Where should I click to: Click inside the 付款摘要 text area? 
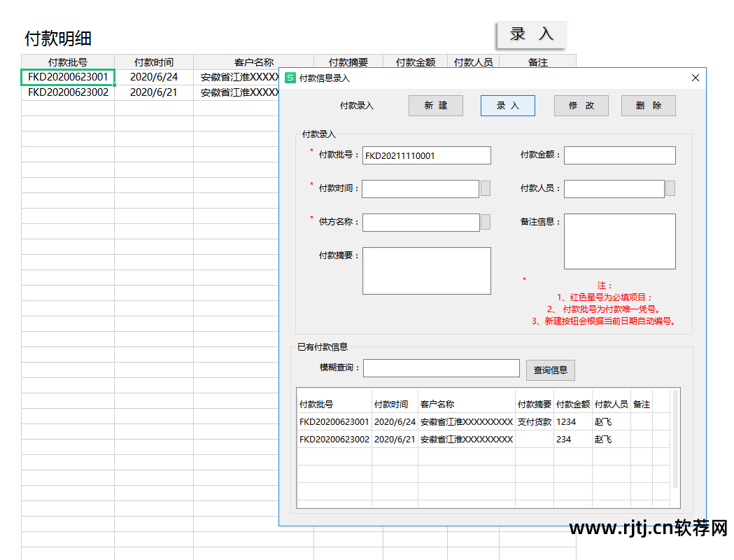[426, 271]
